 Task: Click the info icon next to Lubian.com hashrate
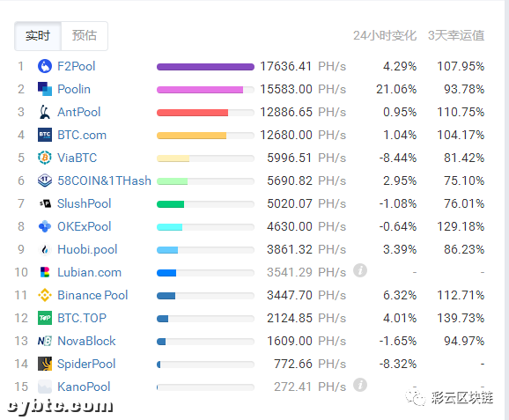pyautogui.click(x=360, y=270)
